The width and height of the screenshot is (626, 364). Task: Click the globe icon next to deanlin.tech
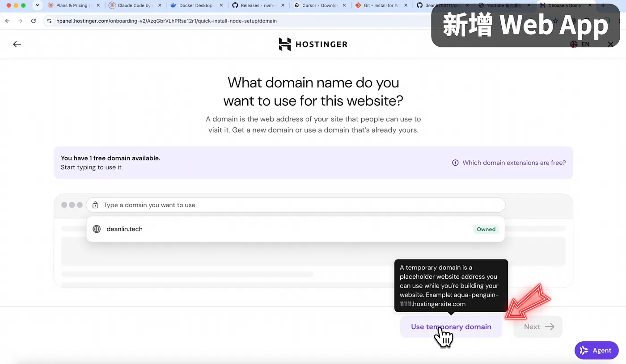coord(97,229)
